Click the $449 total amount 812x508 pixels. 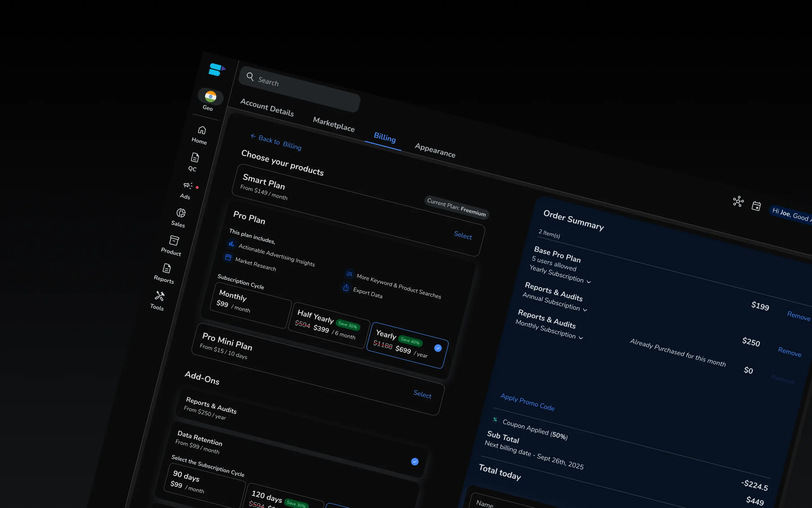tap(755, 501)
